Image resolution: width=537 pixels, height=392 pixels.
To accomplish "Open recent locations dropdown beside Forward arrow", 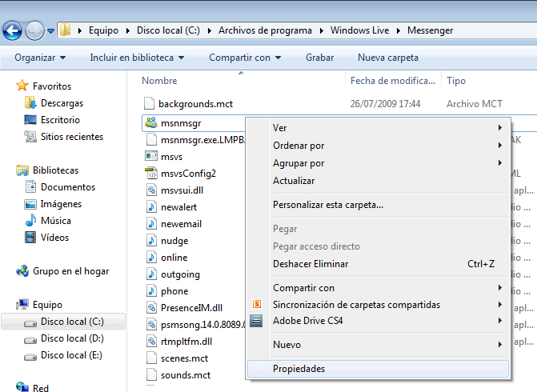I will pos(50,31).
